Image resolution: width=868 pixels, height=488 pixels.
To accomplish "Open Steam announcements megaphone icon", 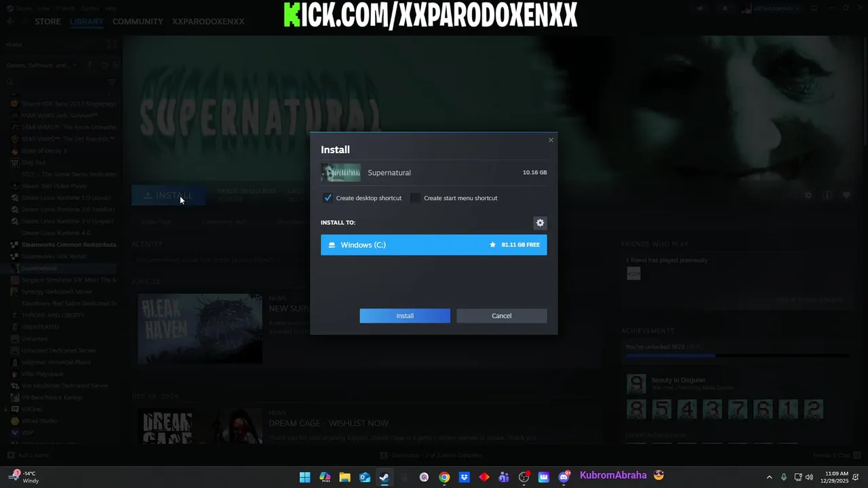I will point(700,8).
